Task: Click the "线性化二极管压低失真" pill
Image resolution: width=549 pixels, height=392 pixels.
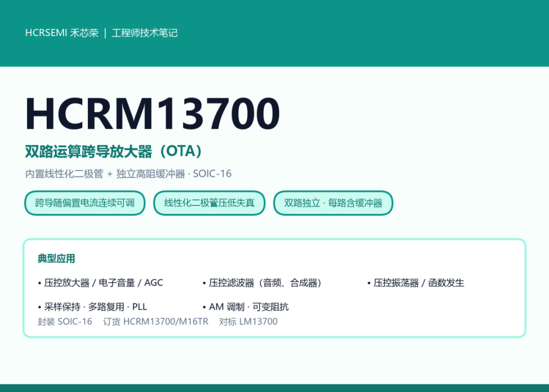Action: [x=209, y=203]
